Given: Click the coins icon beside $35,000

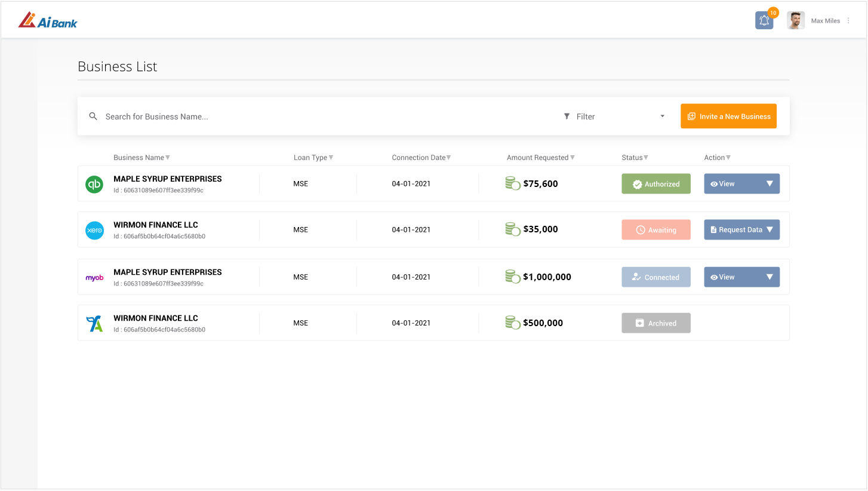Looking at the screenshot, I should point(513,229).
